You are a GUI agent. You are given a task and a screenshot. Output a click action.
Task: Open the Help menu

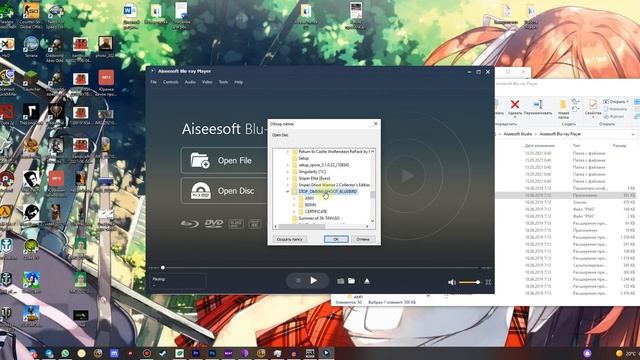click(x=239, y=82)
